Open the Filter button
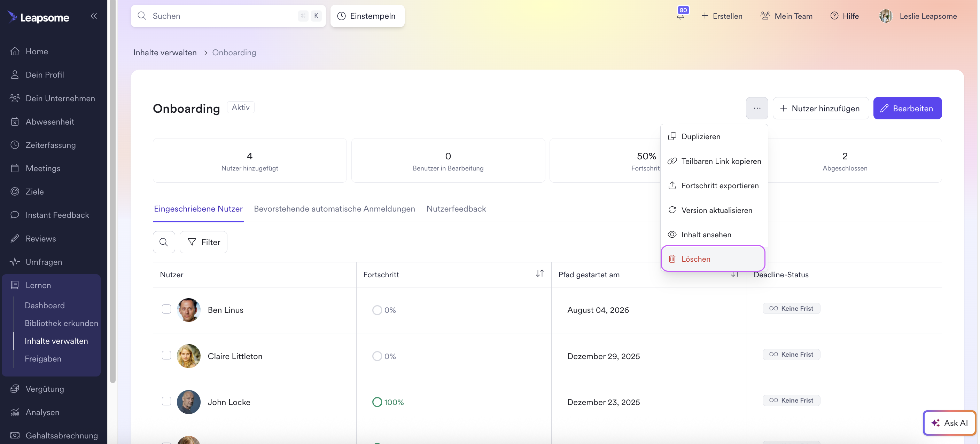The width and height of the screenshot is (980, 444). pos(203,242)
